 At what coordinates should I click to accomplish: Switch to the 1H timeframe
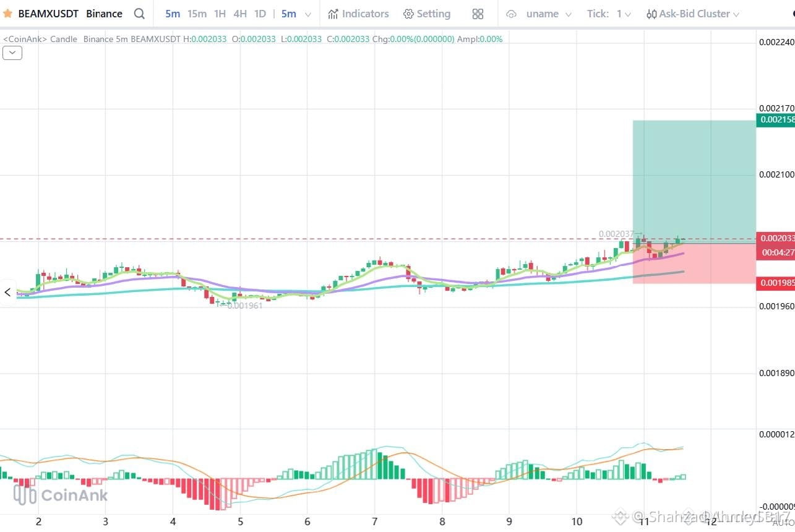pos(220,14)
